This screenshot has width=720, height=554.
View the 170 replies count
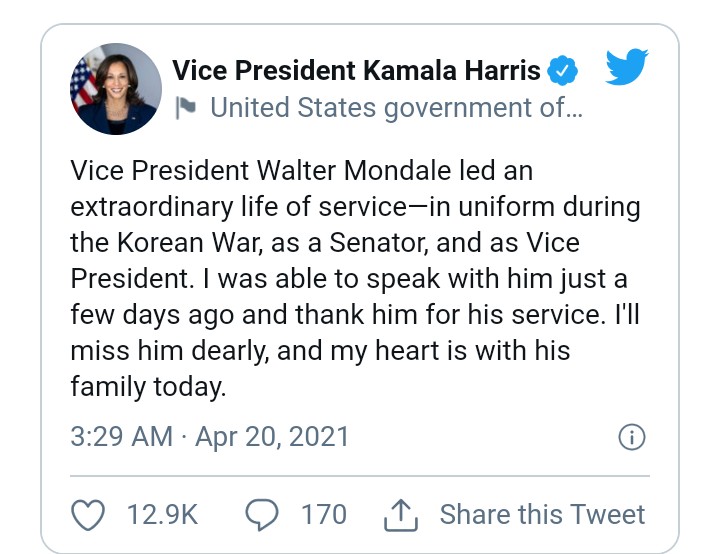click(x=323, y=515)
